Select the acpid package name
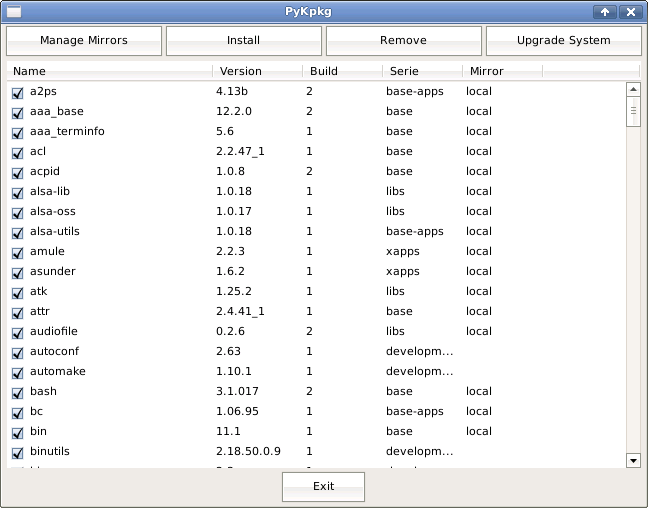The height and width of the screenshot is (508, 648). tap(45, 171)
